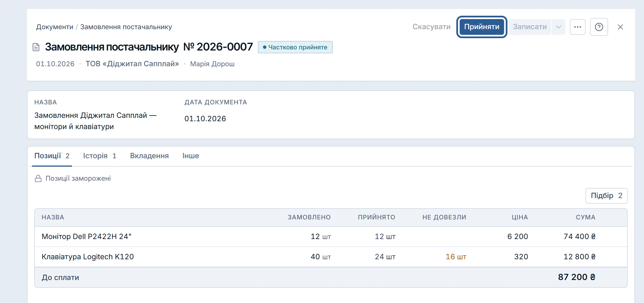Click the Скасувати button
The width and height of the screenshot is (644, 303).
pos(431,27)
